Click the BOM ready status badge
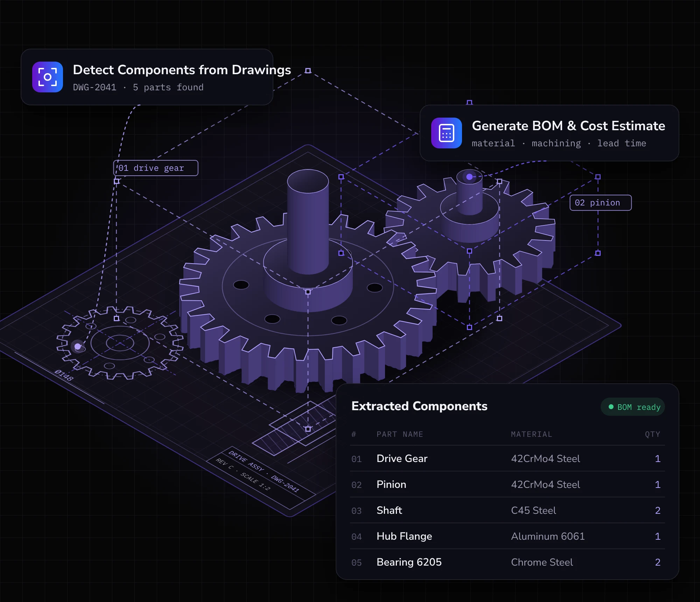The image size is (700, 602). 633,407
